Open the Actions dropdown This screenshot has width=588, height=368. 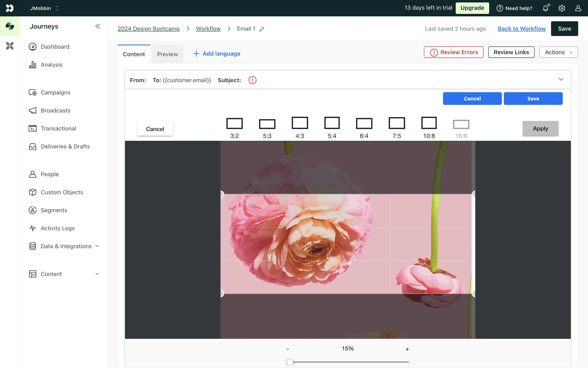coord(558,52)
